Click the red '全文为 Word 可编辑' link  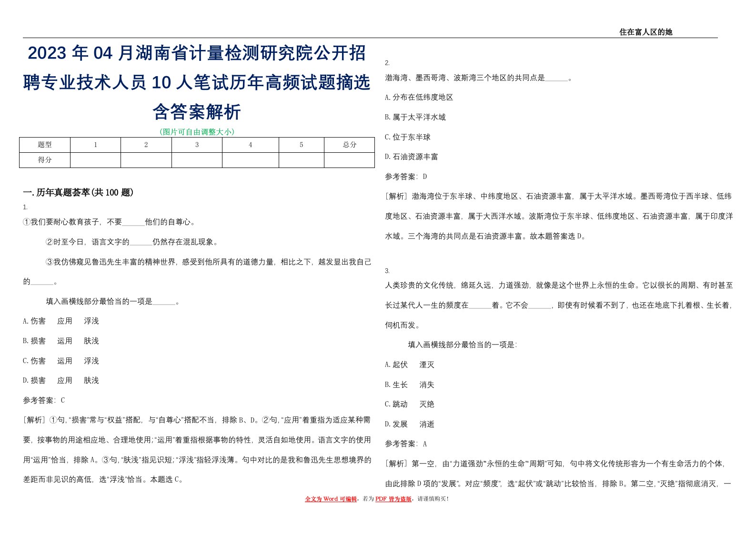click(x=331, y=499)
